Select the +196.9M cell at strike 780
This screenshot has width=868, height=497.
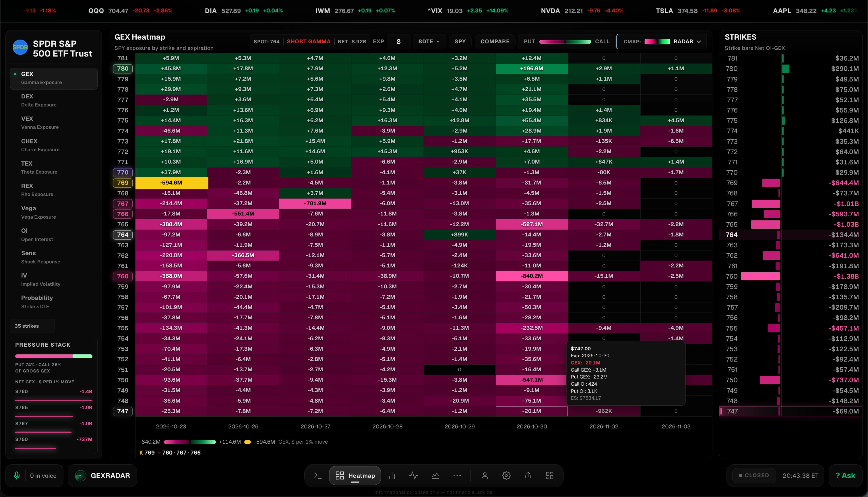532,69
